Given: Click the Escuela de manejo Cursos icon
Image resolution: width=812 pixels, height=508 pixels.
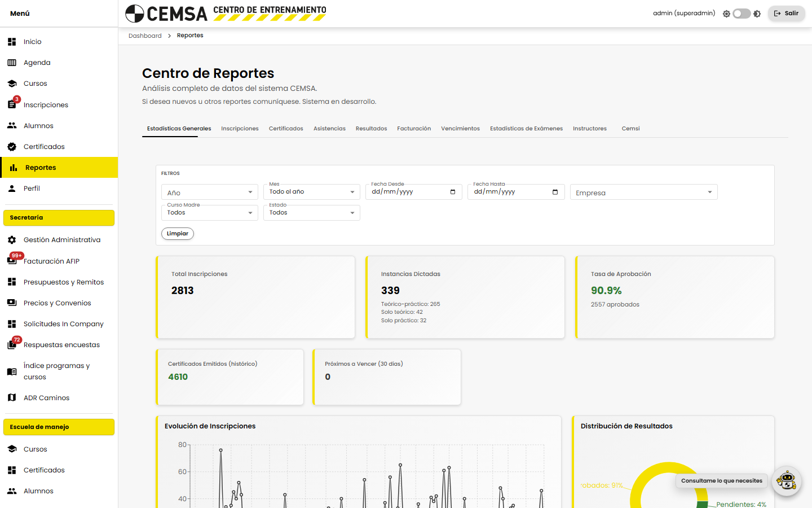Looking at the screenshot, I should point(12,449).
